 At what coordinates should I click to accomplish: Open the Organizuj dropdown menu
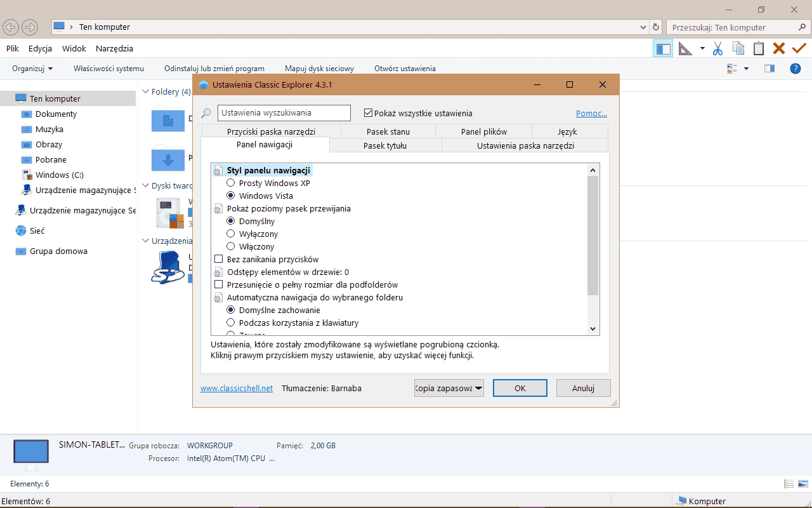[x=32, y=69]
